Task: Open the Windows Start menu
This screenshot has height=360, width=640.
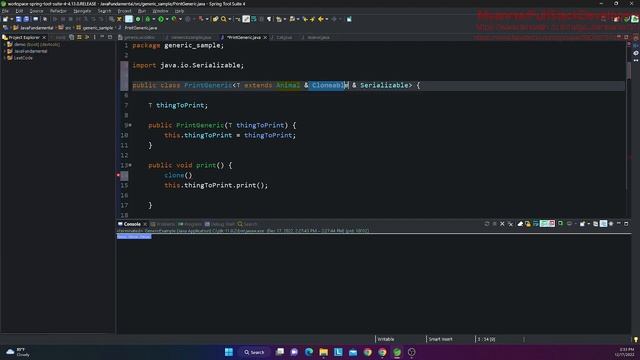Action: tap(229, 352)
